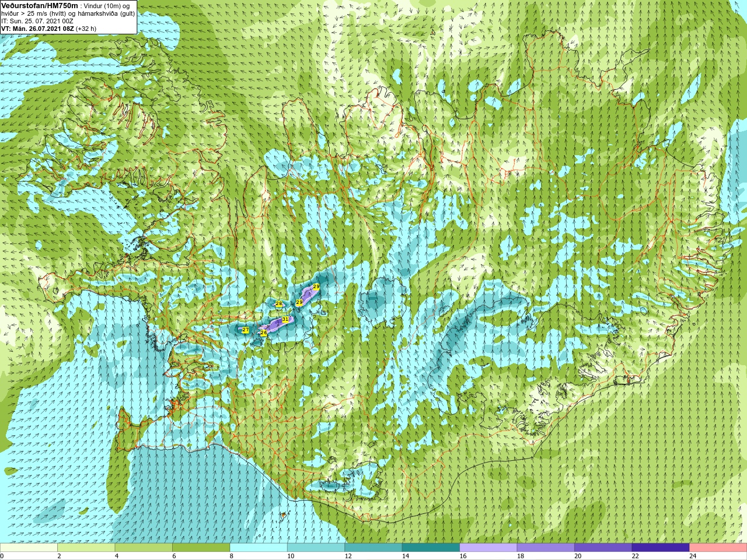747x560 pixels.
Task: Click the "(+32 h)" forecast offset text
Action: click(86, 29)
